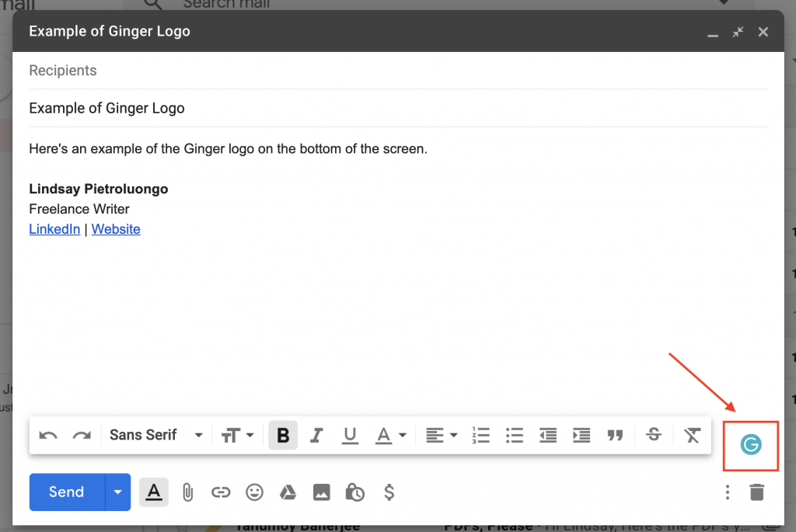Image resolution: width=796 pixels, height=532 pixels.
Task: Click the dollar sign send money icon
Action: pyautogui.click(x=389, y=492)
